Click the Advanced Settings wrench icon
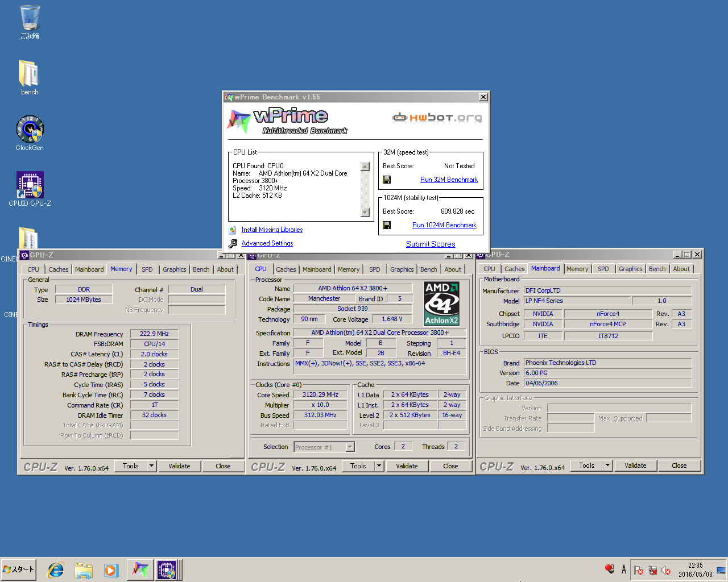728x582 pixels. pyautogui.click(x=233, y=243)
